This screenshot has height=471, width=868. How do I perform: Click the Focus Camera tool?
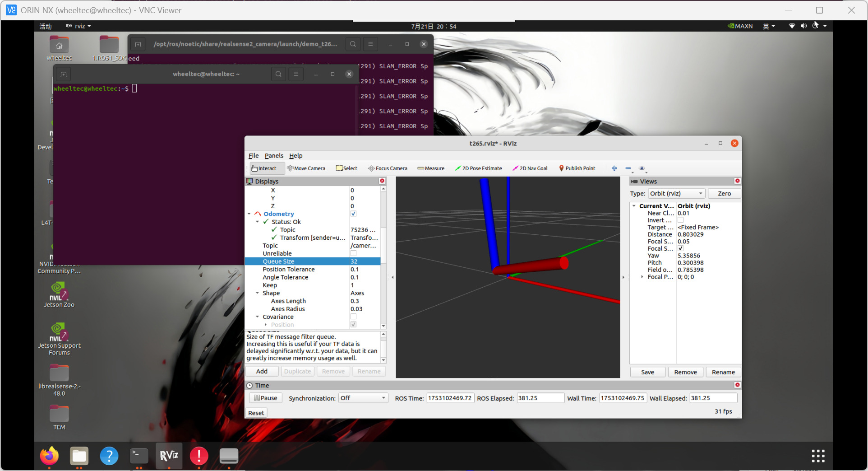[388, 168]
